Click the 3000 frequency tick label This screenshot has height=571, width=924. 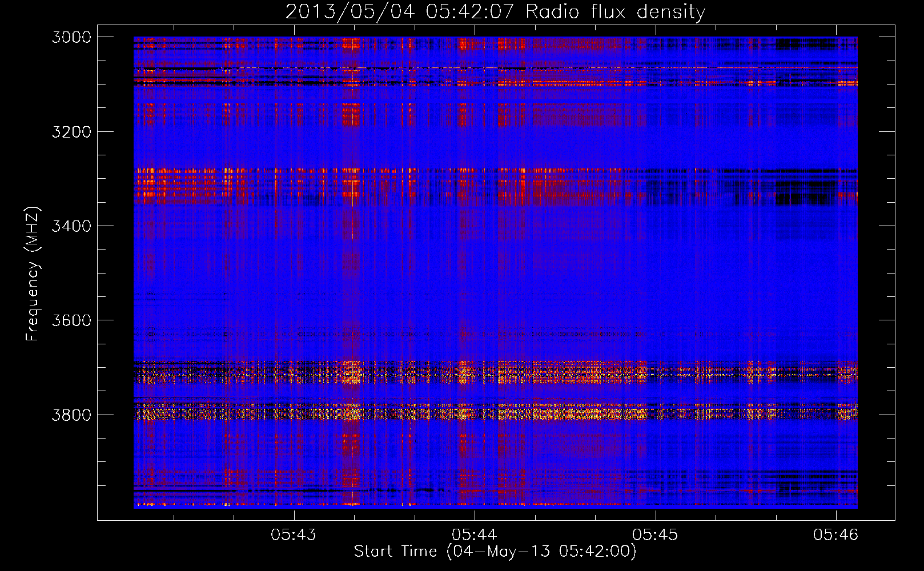tap(71, 37)
